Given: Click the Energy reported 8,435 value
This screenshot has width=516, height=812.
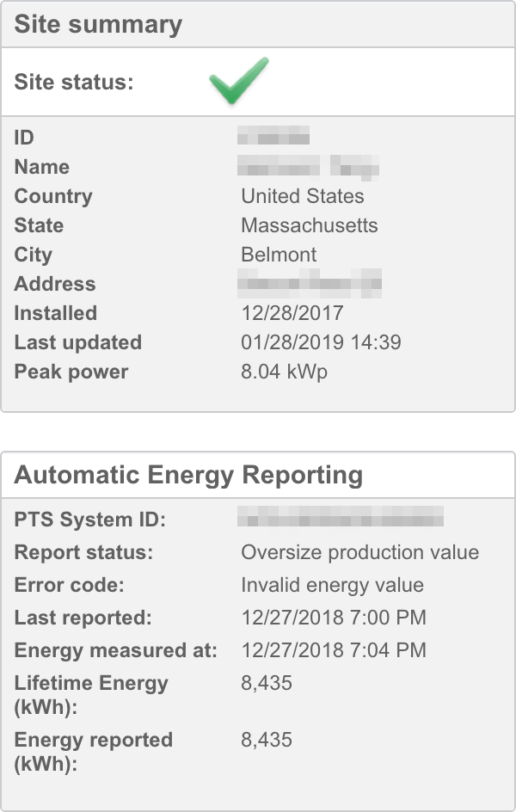Looking at the screenshot, I should 267,740.
